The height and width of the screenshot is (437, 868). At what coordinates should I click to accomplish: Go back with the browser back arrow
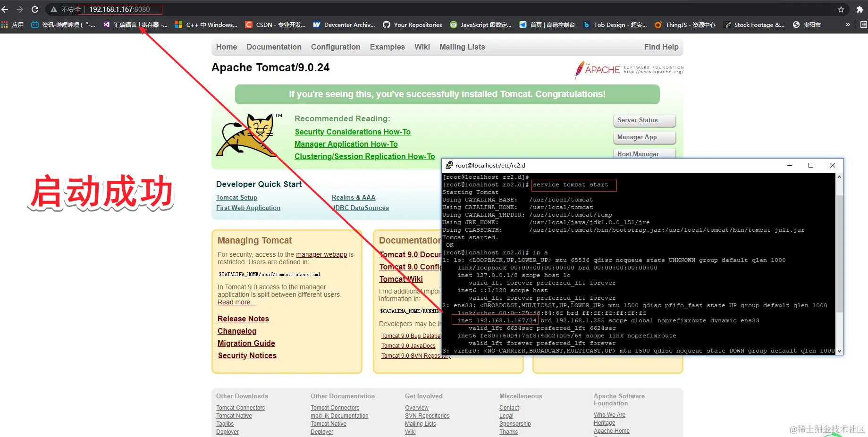[x=5, y=9]
